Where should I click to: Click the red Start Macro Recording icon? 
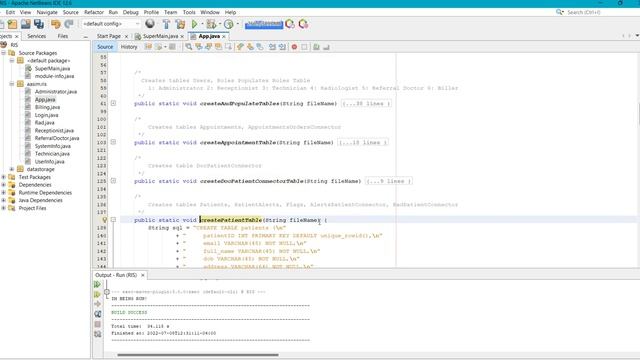coord(294,47)
